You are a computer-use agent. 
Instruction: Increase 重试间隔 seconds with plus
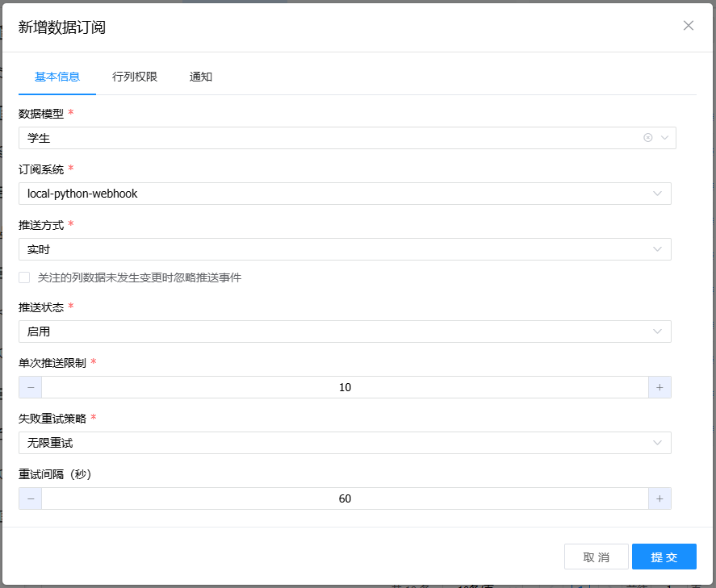coord(659,498)
